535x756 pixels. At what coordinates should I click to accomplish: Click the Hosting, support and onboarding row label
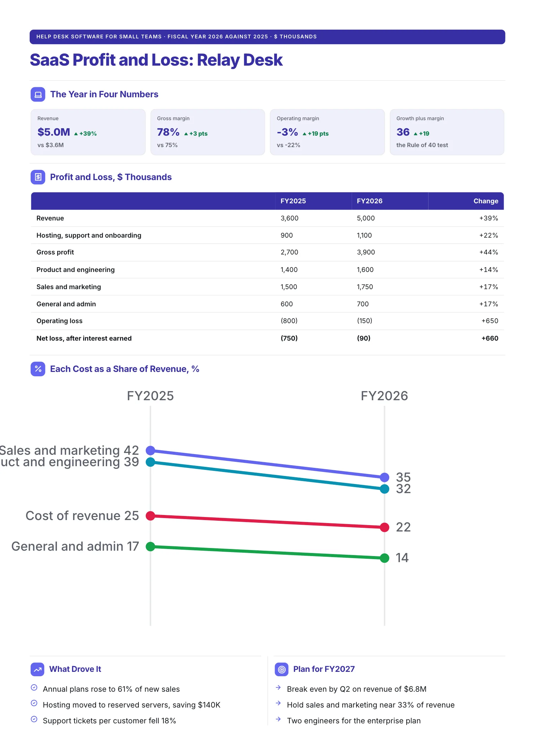click(89, 235)
